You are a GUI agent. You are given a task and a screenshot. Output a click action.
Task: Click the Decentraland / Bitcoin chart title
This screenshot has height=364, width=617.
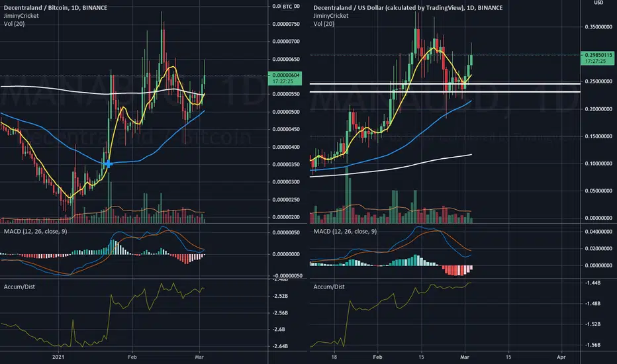point(56,7)
